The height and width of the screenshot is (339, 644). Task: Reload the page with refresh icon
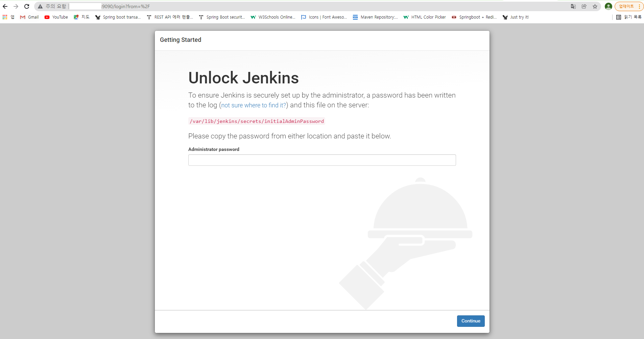[27, 6]
